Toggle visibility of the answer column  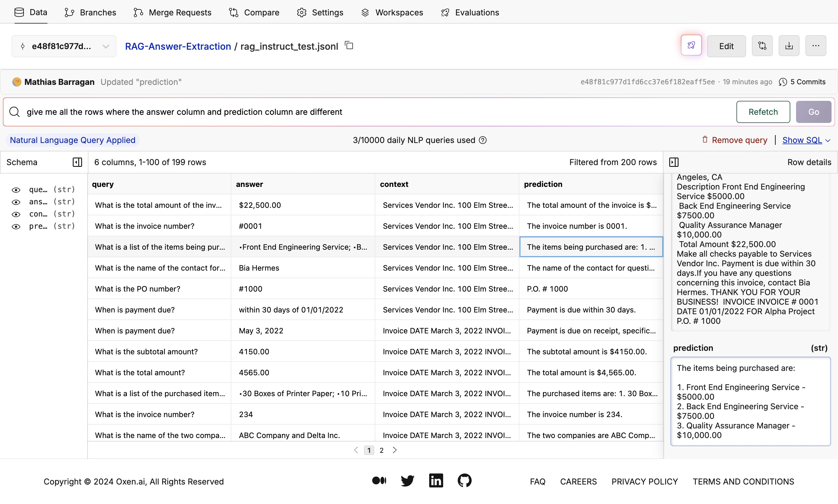16,202
